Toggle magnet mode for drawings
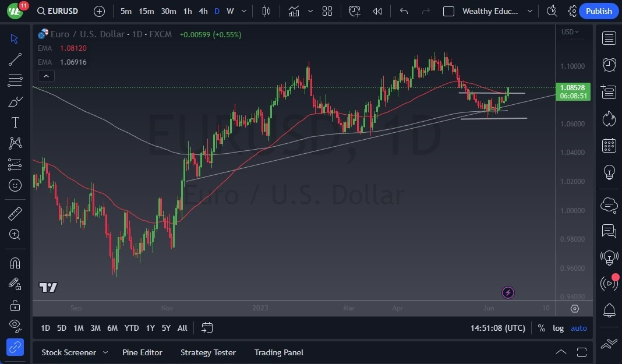Screen dimensions: 622x364 [15, 263]
